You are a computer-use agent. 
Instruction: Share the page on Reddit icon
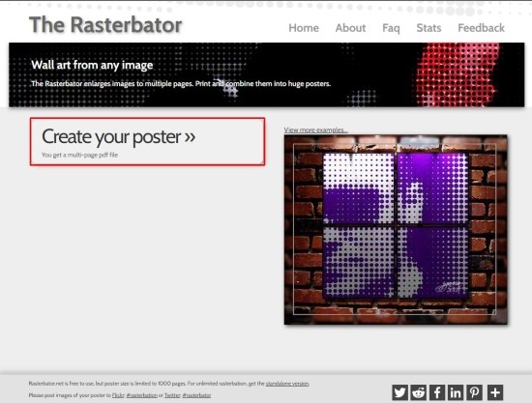419,392
